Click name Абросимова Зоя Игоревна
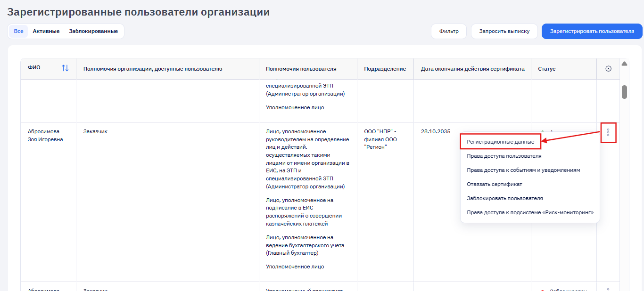The height and width of the screenshot is (291, 644). (x=45, y=136)
